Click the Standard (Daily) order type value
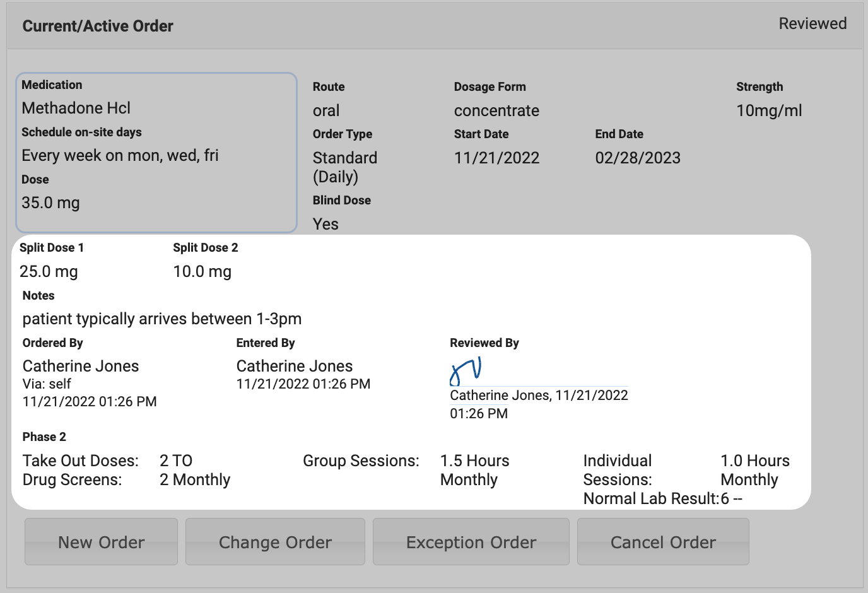This screenshot has height=593, width=868. (x=344, y=167)
